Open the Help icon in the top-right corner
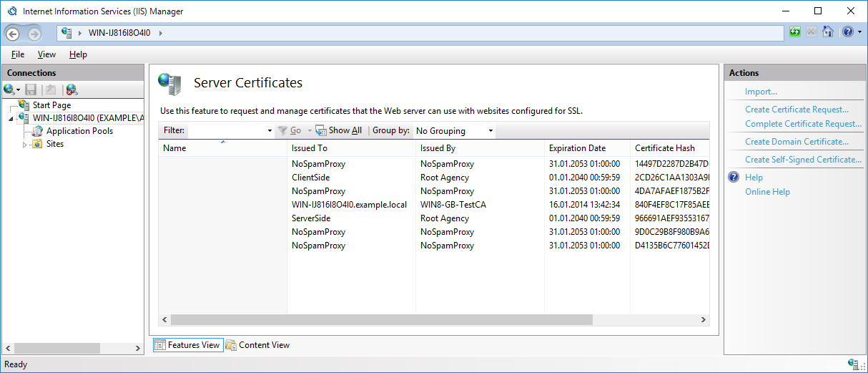Image resolution: width=868 pixels, height=373 pixels. (x=847, y=32)
